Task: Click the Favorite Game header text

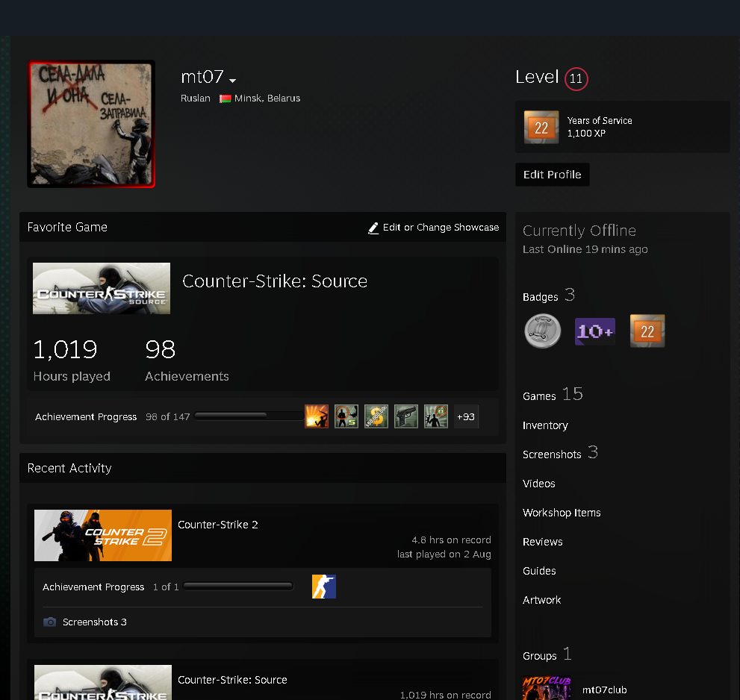Action: [67, 228]
